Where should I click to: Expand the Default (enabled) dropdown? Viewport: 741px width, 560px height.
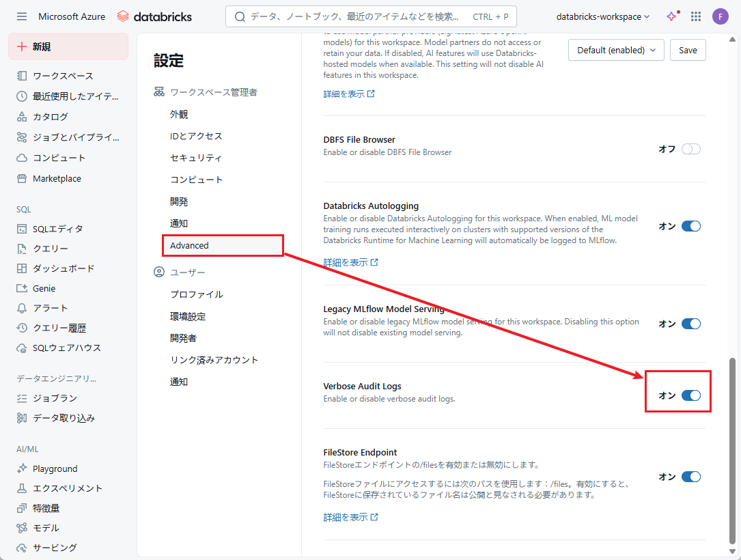pos(616,50)
